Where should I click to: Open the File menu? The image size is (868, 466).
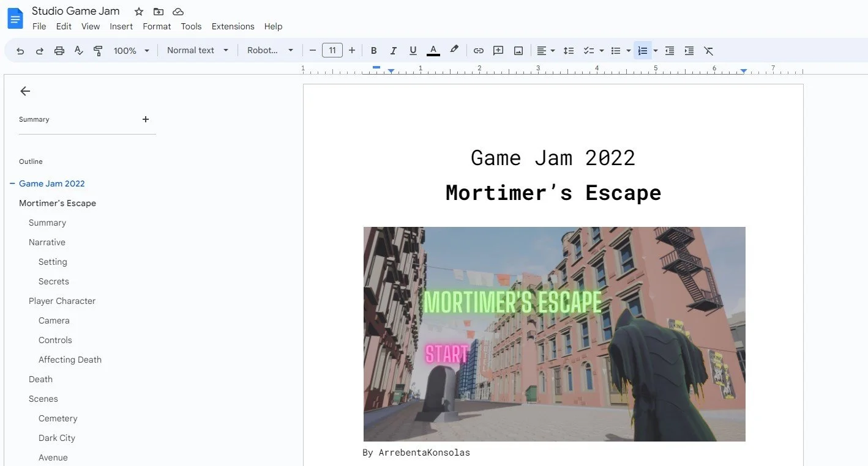point(39,26)
